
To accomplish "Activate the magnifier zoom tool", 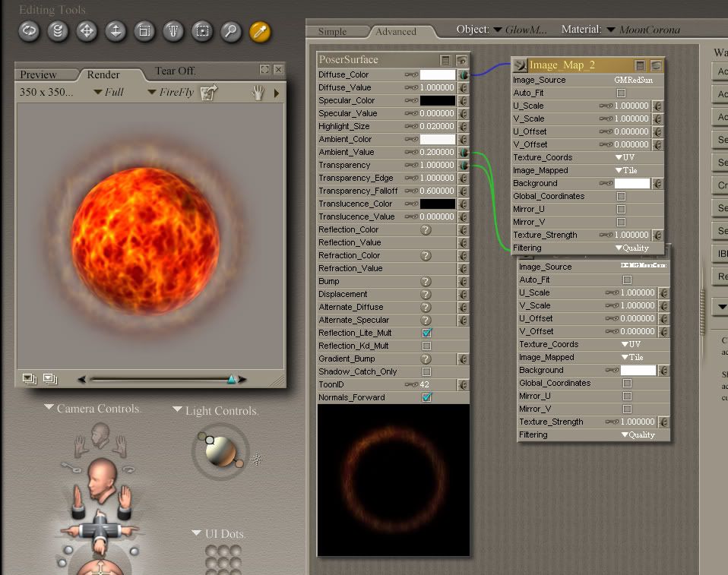I will 231,31.
